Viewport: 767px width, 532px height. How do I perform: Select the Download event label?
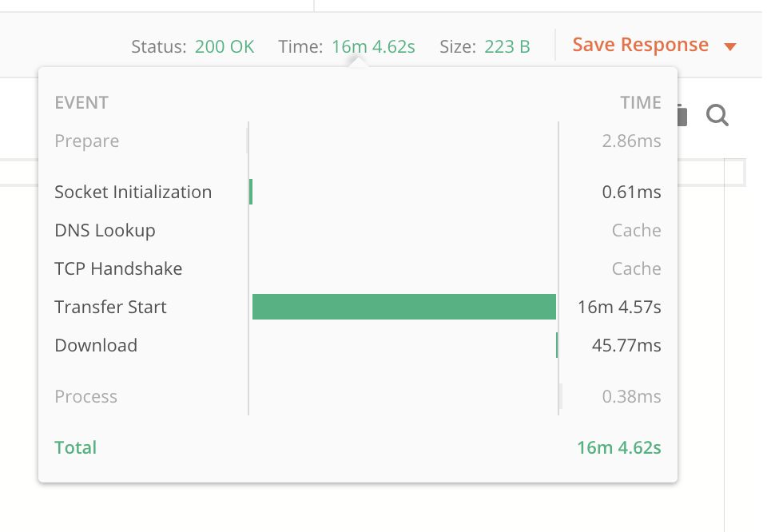(x=96, y=345)
